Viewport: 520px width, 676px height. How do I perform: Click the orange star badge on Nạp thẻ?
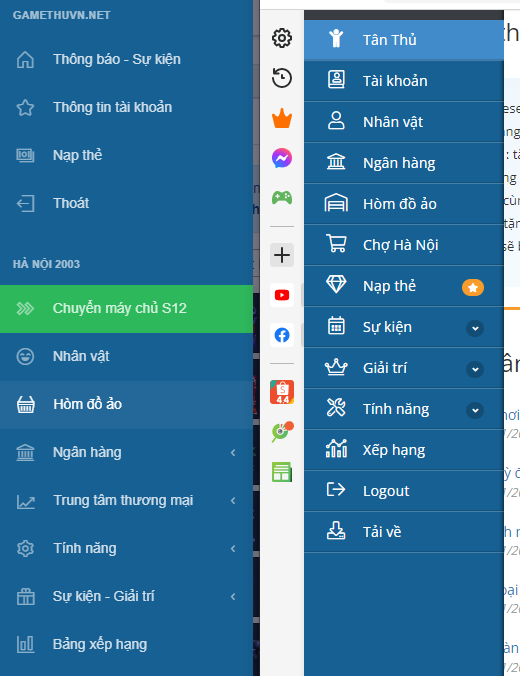click(x=473, y=288)
